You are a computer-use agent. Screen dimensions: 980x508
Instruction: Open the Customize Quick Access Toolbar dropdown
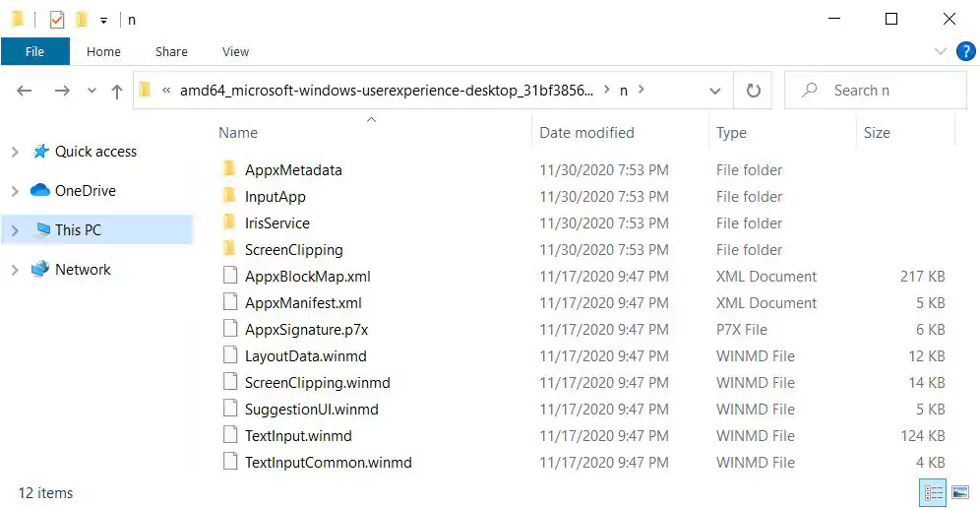pyautogui.click(x=103, y=21)
